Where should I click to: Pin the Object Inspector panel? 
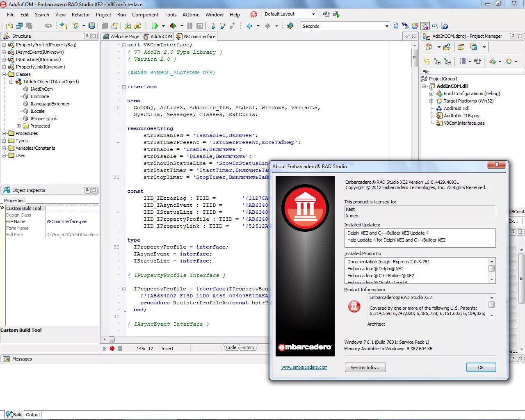[x=87, y=190]
